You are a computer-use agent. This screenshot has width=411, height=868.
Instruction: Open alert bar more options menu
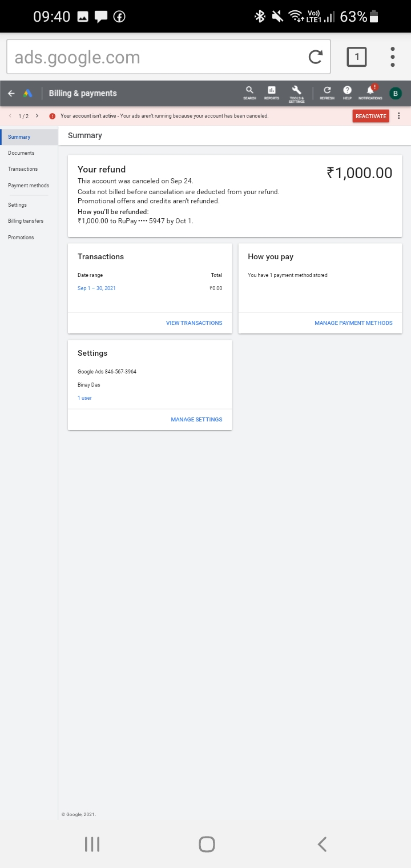point(399,116)
